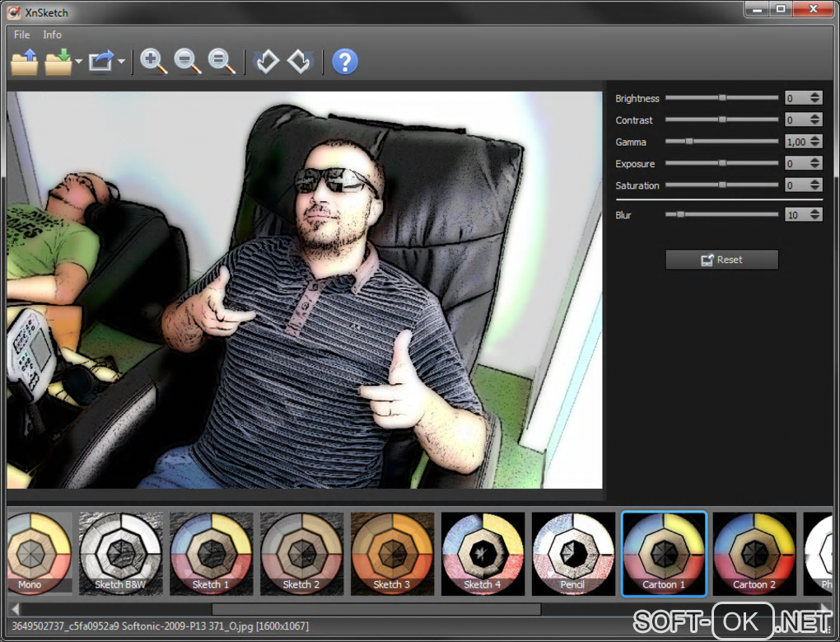The width and height of the screenshot is (840, 642).
Task: Open the File menu
Action: pyautogui.click(x=21, y=35)
